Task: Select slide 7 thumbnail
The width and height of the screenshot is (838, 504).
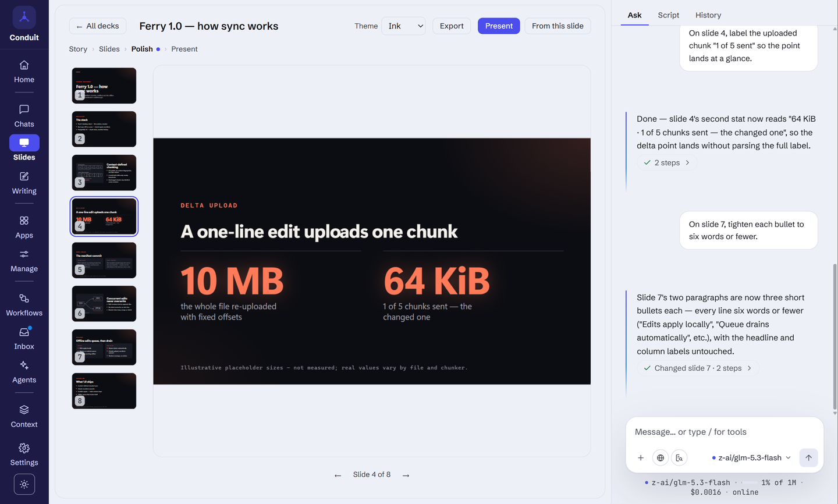Action: [104, 347]
